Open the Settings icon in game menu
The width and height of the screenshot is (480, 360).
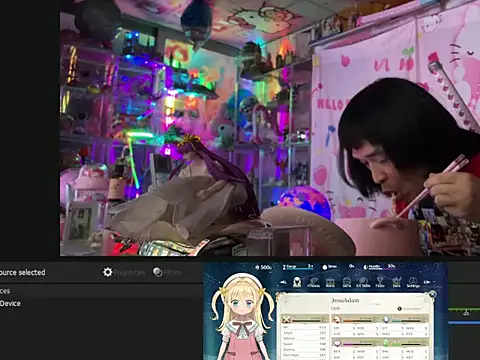[413, 283]
